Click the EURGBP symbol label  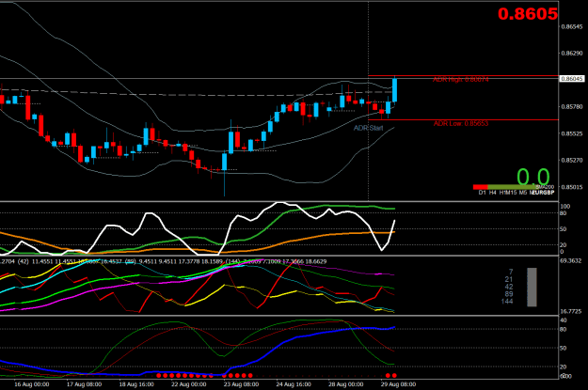[544, 193]
